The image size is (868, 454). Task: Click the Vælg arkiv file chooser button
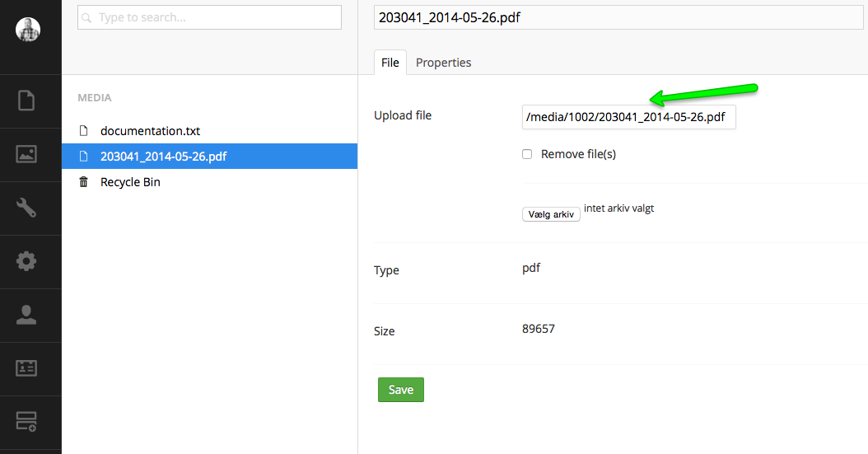pos(551,214)
